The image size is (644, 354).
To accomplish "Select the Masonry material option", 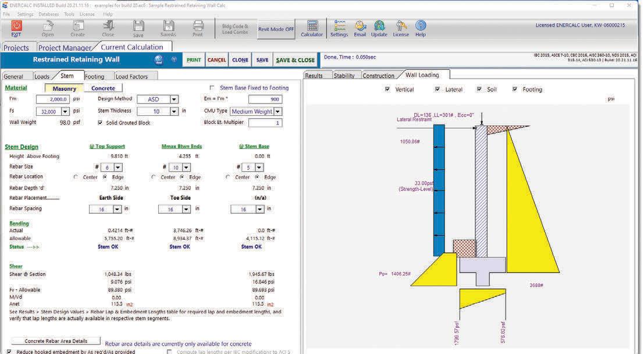I will point(64,88).
